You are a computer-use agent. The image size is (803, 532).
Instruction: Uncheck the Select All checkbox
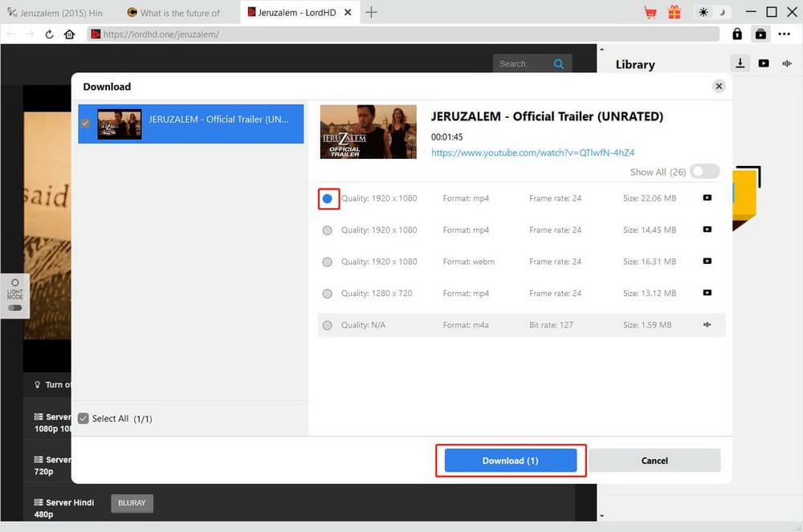(84, 418)
